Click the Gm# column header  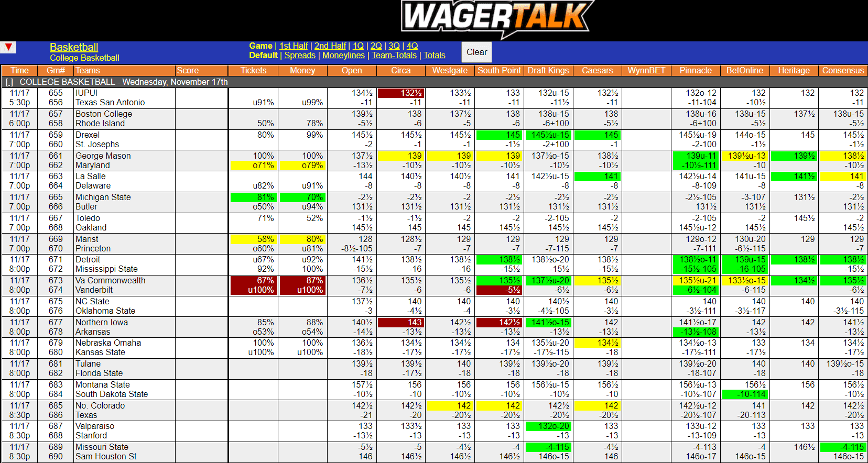[56, 71]
